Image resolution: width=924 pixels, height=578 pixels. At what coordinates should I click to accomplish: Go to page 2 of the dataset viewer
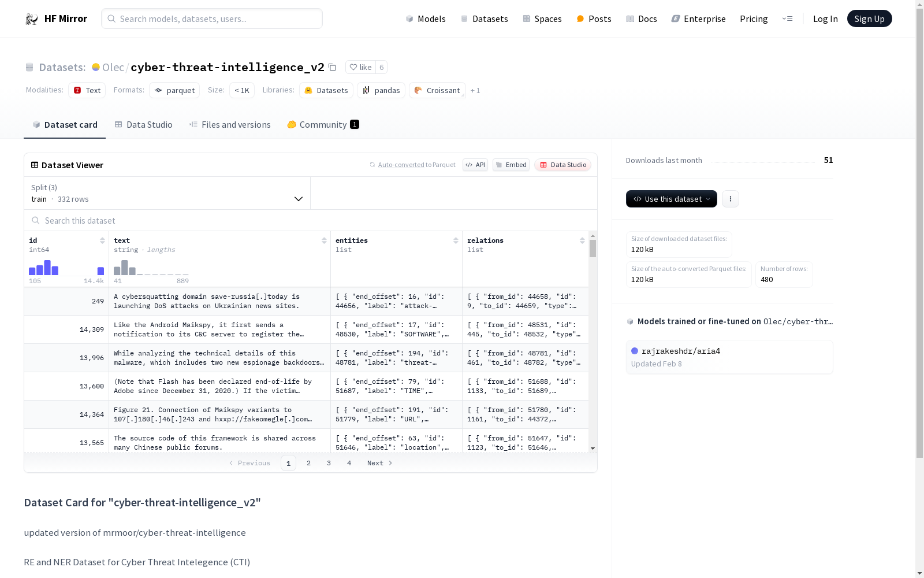pos(309,463)
